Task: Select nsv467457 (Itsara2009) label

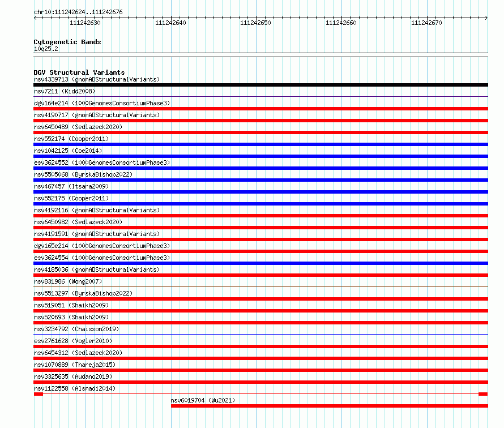Action: (71, 186)
